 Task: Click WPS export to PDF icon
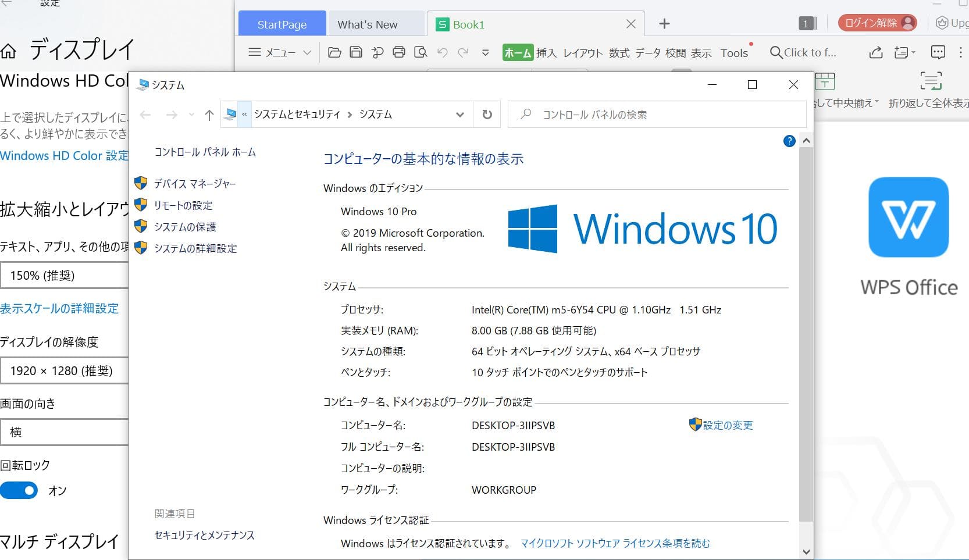click(377, 52)
